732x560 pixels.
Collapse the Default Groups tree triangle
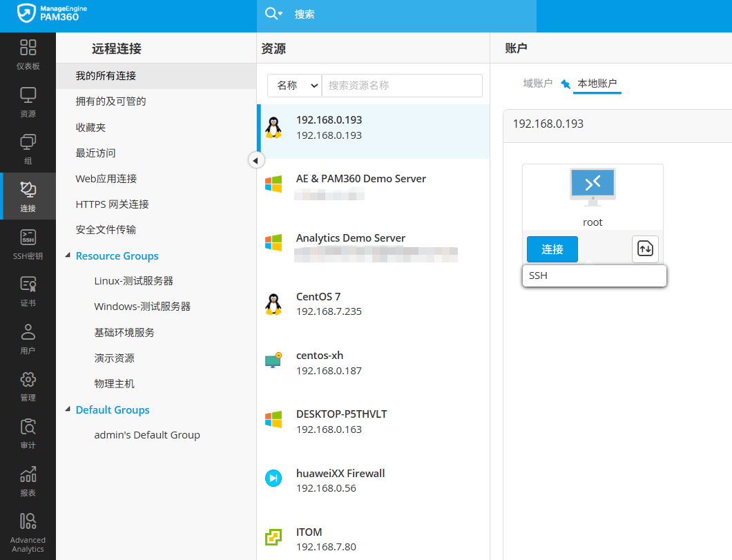point(68,409)
